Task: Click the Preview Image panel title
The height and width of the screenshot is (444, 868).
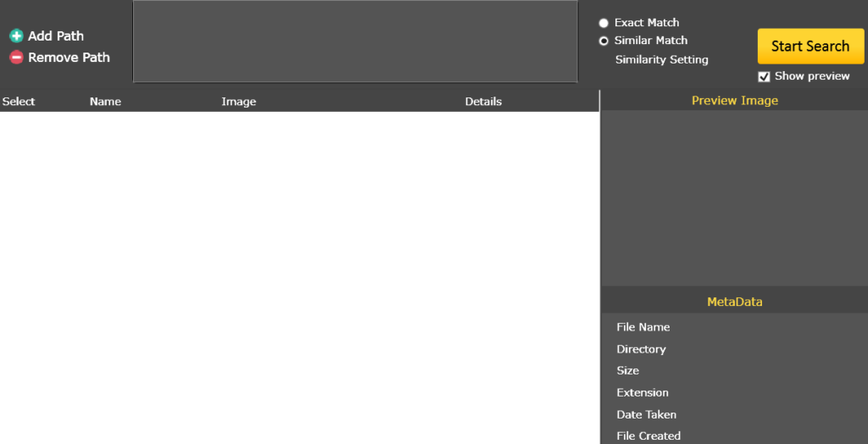Action: coord(735,101)
